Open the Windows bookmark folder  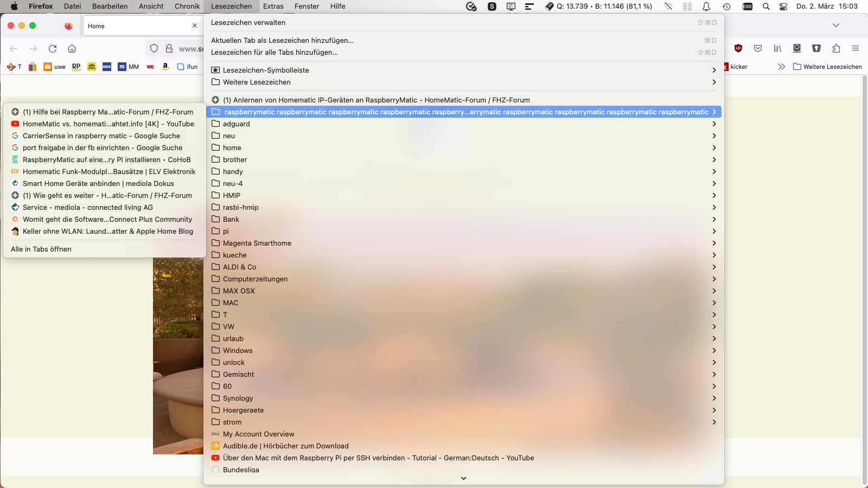464,350
